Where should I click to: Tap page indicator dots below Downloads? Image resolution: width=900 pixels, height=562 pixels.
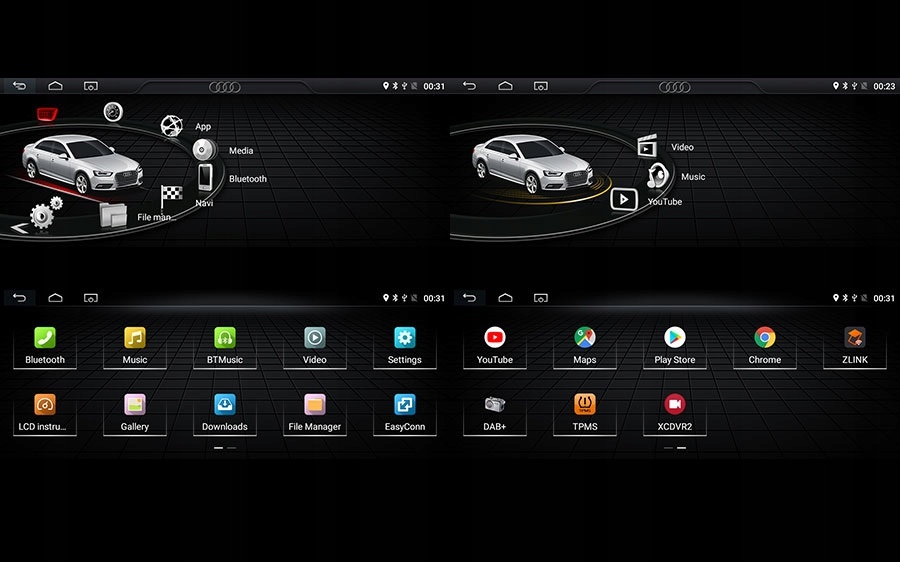pos(224,448)
